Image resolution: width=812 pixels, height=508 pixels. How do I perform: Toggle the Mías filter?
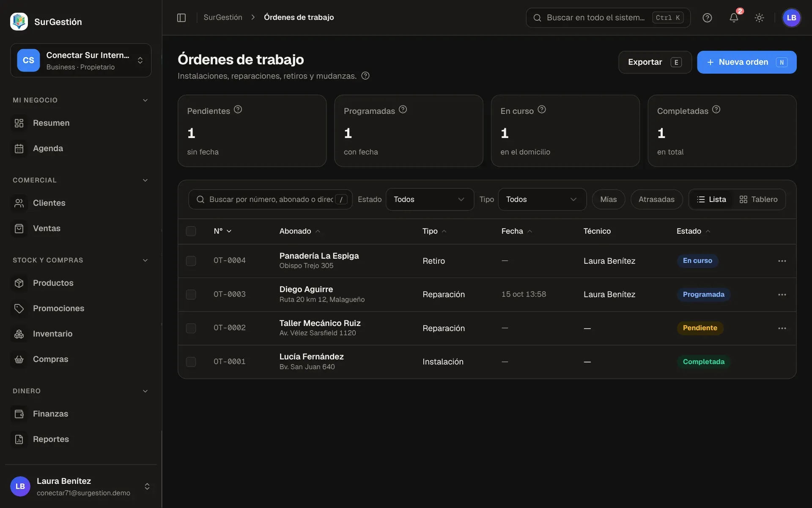608,199
